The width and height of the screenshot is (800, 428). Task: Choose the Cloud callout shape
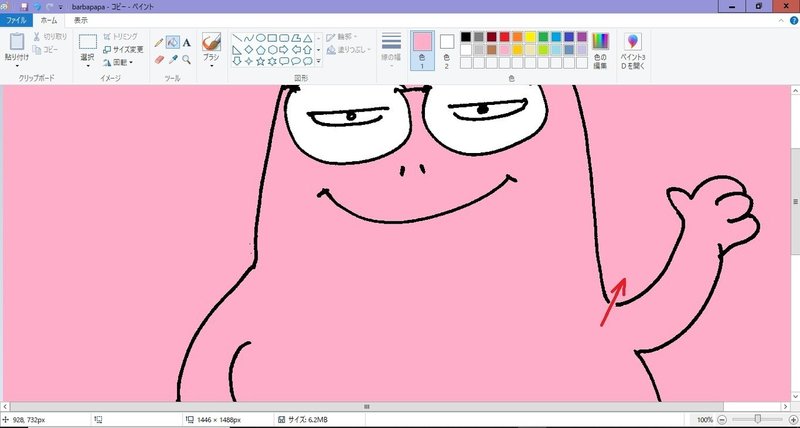click(x=308, y=61)
